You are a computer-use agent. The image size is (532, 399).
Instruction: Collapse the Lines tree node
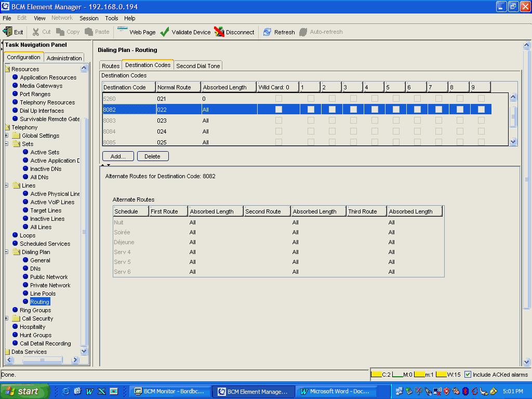[x=6, y=185]
